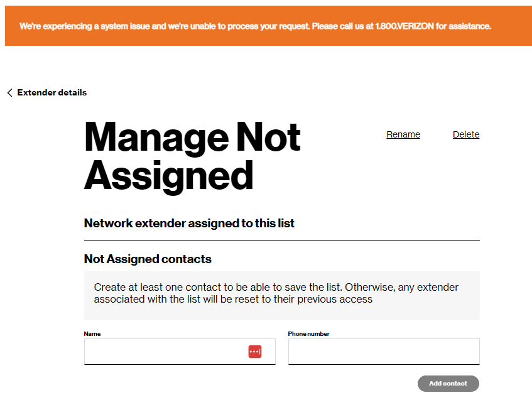
Task: Go back via Extender details chevron
Action: tap(10, 92)
